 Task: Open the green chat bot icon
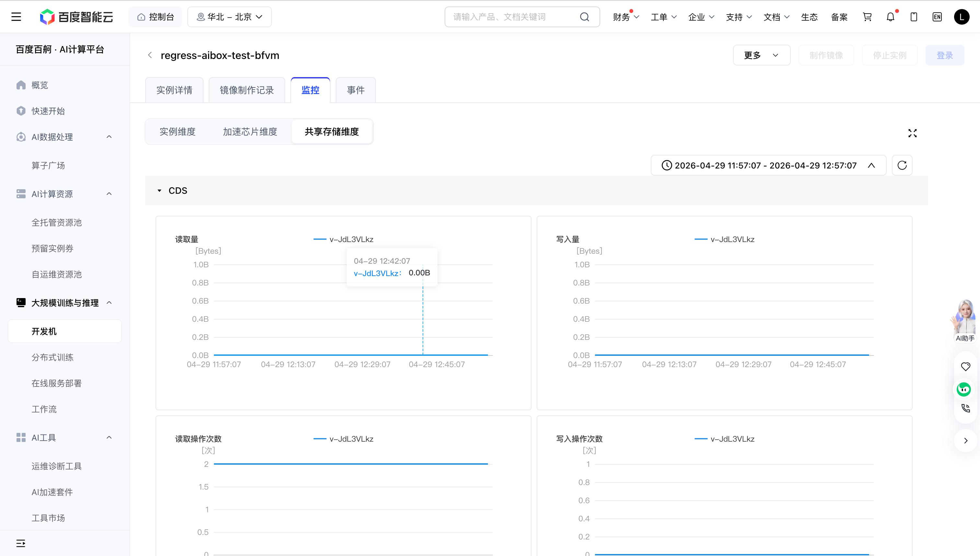point(963,389)
